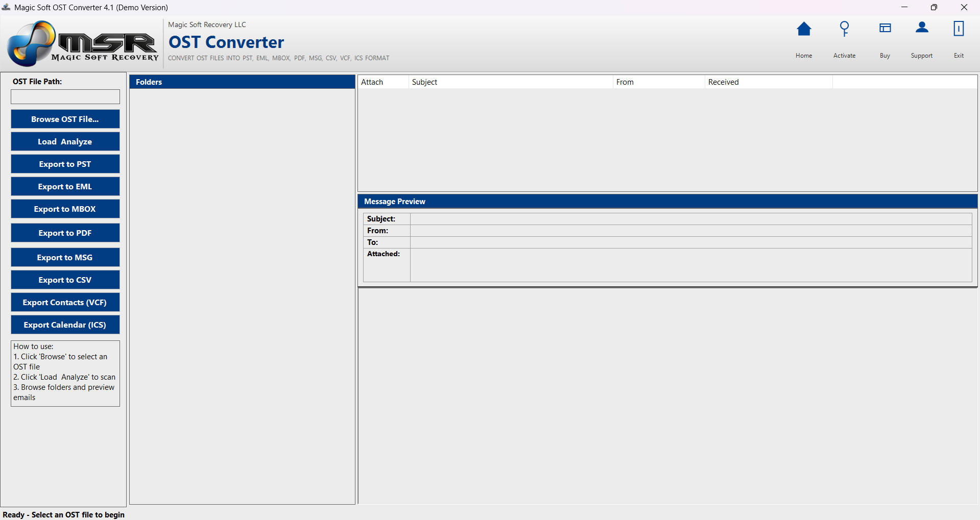Select Export to PST
Viewport: 980px width, 520px height.
[65, 164]
